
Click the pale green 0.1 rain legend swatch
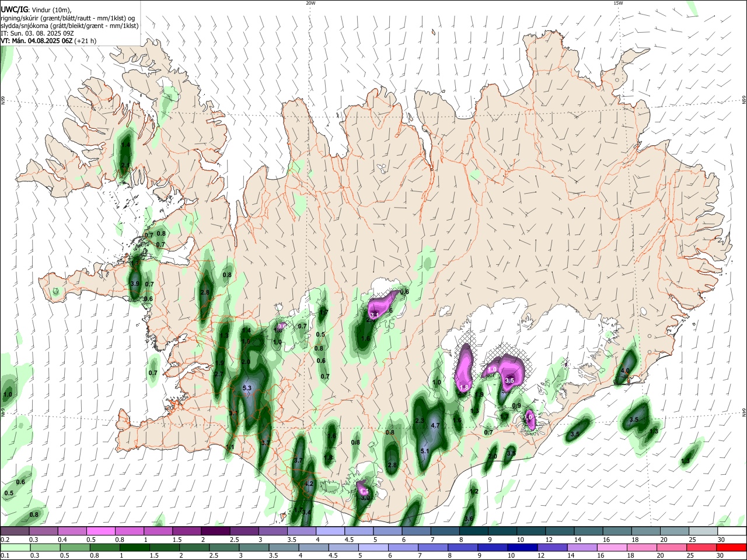(15, 548)
